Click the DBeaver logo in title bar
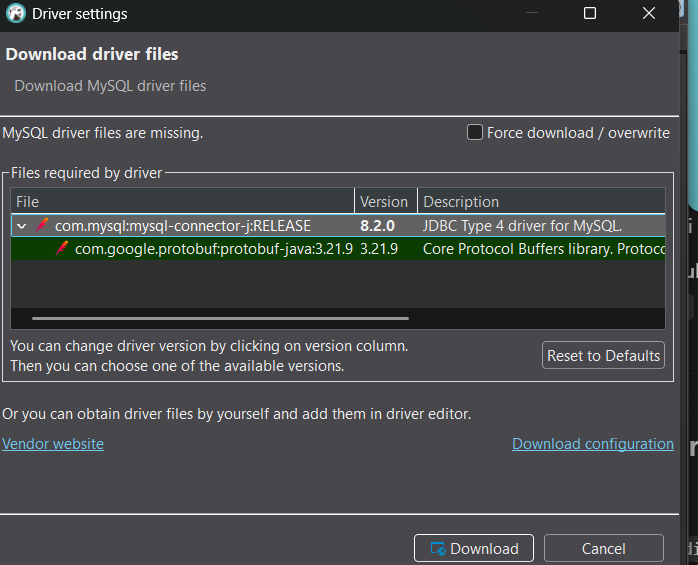 [16, 13]
